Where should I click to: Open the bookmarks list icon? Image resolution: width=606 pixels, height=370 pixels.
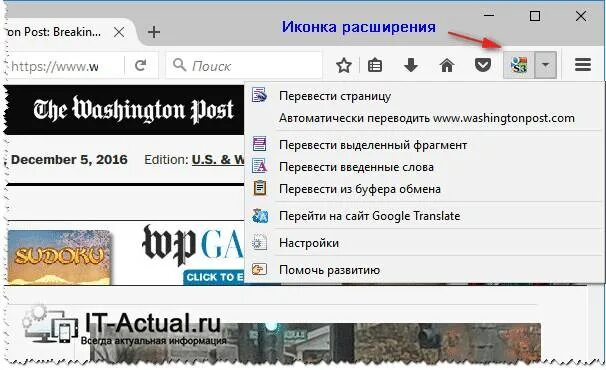[375, 65]
